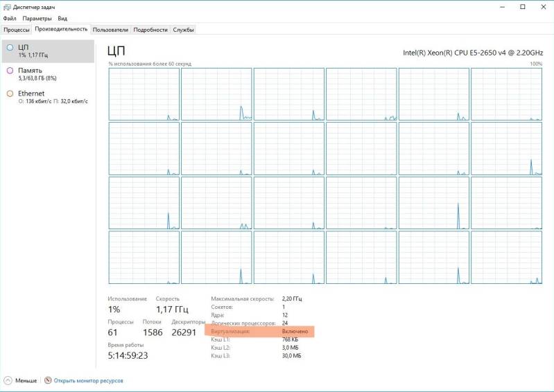Click the bottom-right logical processor graph

pyautogui.click(x=505, y=257)
